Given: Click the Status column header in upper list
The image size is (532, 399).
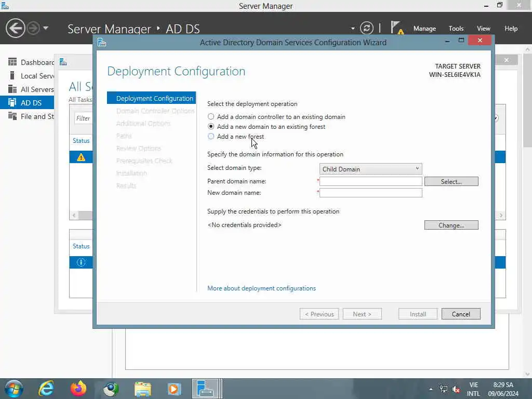Looking at the screenshot, I should 81,141.
